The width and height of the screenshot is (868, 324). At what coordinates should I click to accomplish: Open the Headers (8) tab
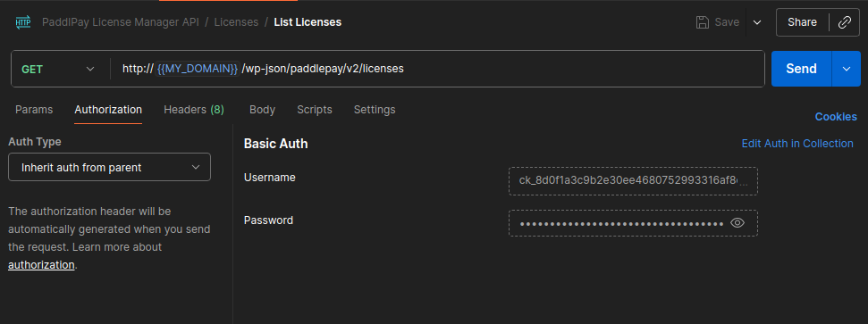[194, 110]
